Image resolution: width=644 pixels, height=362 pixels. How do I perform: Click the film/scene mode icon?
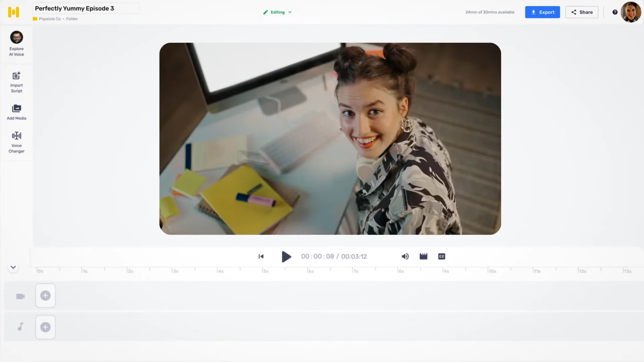pos(424,256)
